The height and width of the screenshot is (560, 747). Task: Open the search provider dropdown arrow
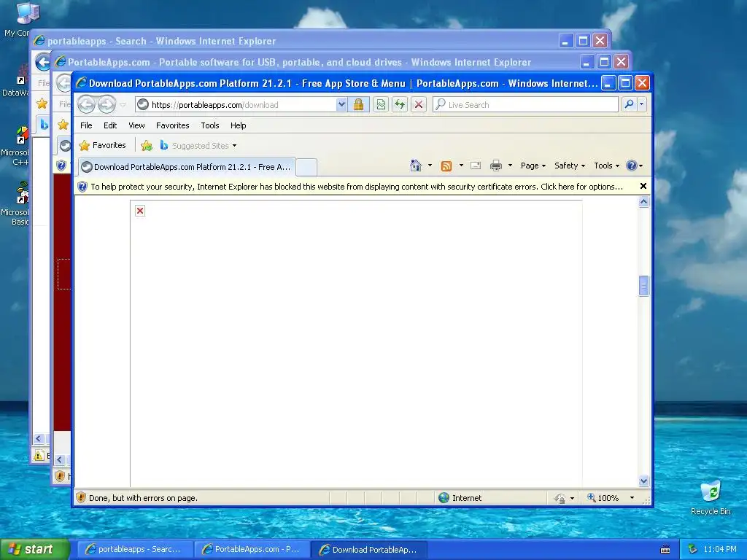(642, 104)
